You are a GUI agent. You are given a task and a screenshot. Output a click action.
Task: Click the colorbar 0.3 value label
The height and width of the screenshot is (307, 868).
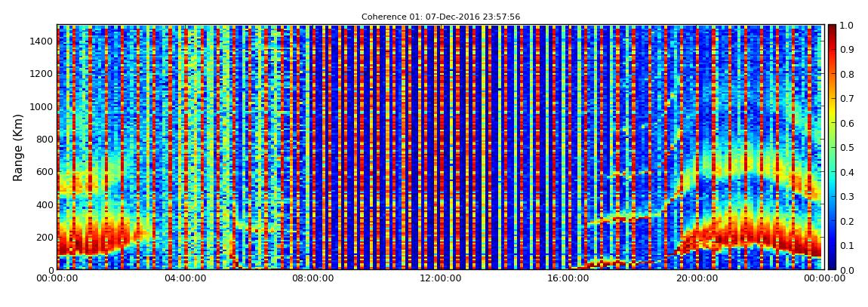[848, 196]
